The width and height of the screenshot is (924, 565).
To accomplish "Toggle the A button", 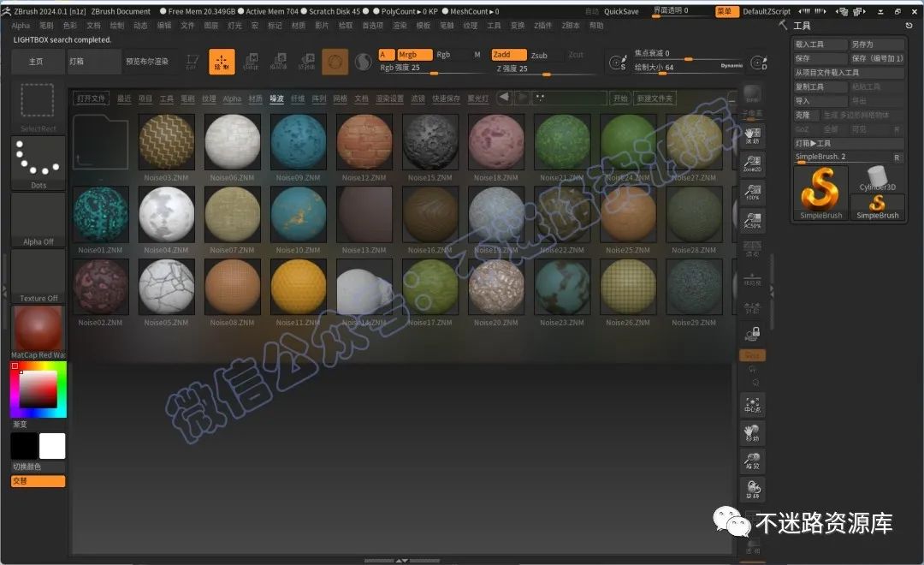I will 386,55.
